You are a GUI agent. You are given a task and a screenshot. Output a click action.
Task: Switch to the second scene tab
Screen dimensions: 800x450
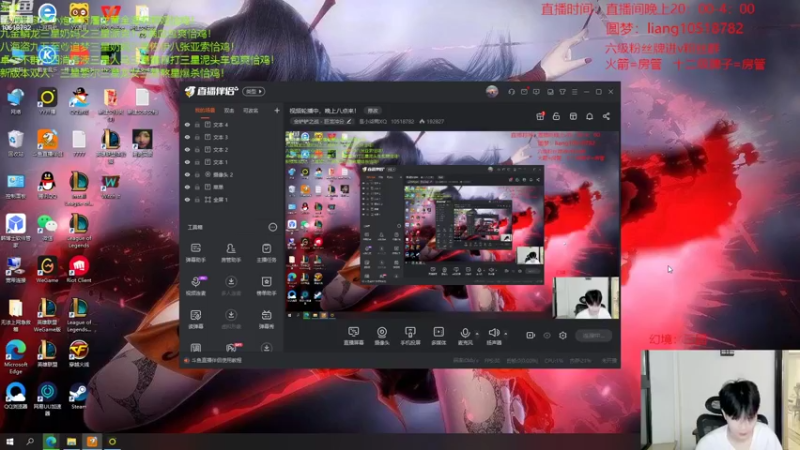[x=229, y=110]
